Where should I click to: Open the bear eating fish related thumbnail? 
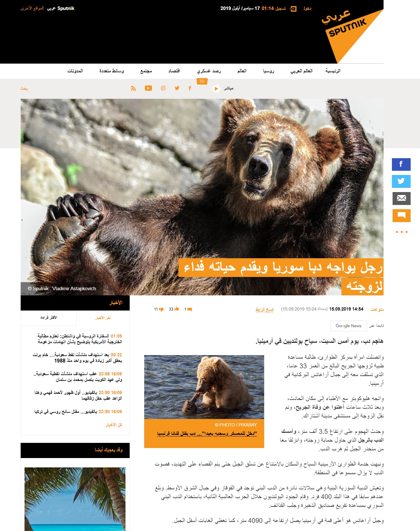204,387
